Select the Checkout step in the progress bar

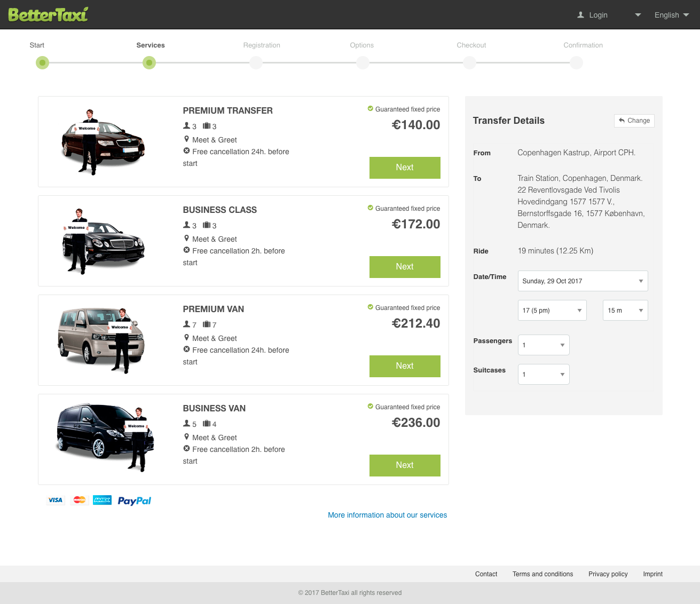[x=469, y=62]
